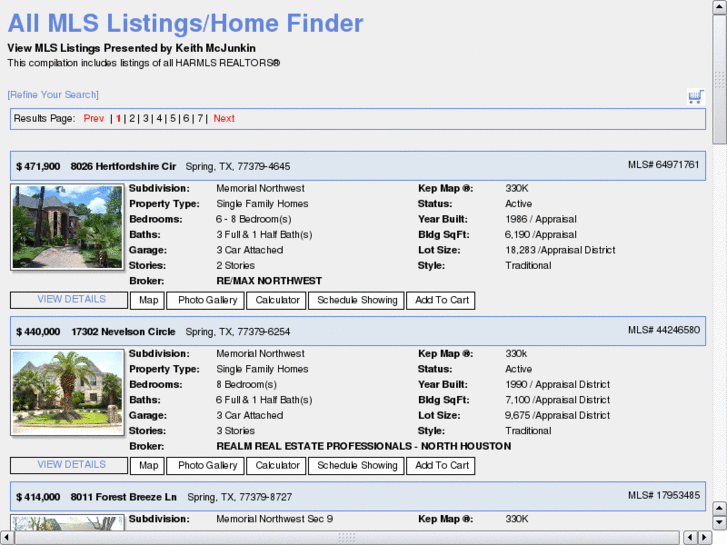Click the $ 440,000 price

[x=38, y=332]
